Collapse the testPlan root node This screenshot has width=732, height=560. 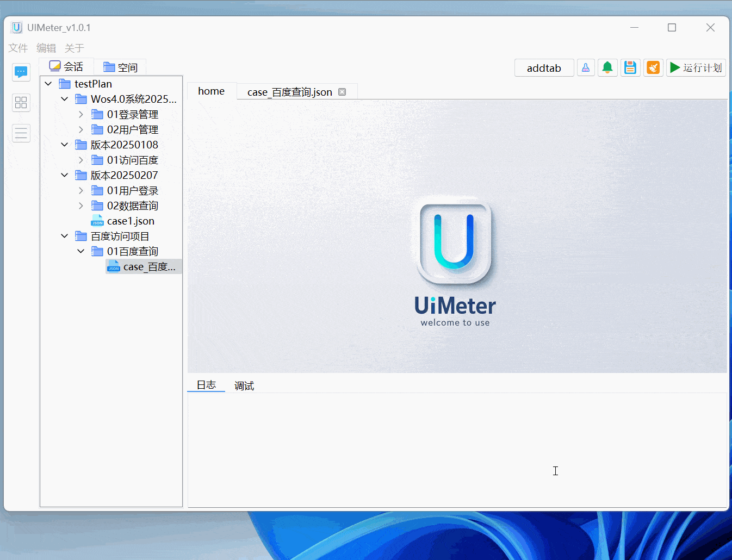pyautogui.click(x=48, y=84)
